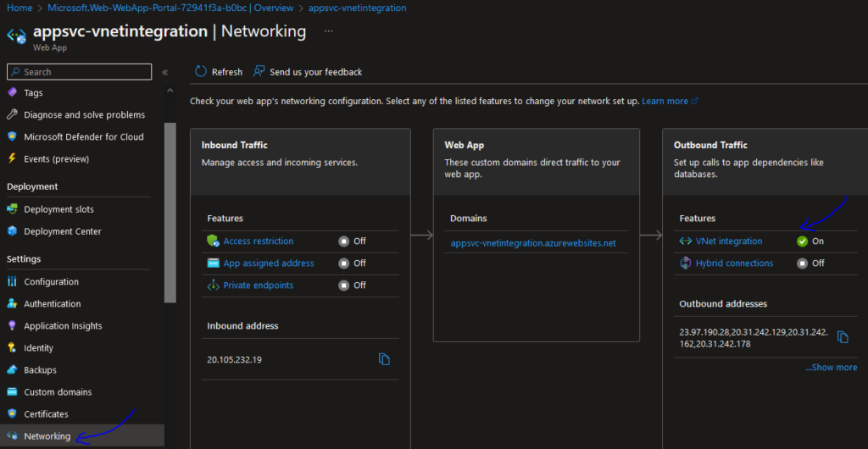Screen dimensions: 868x449
Task: Click the Custom domains icon
Action: 12,391
